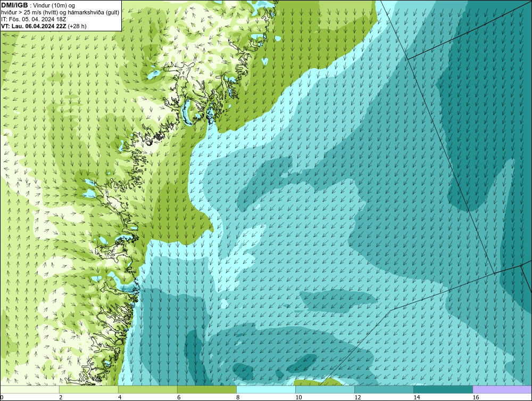The height and width of the screenshot is (401, 532).
Task: Click the DMI/IGB title text
Action: [x=15, y=5]
